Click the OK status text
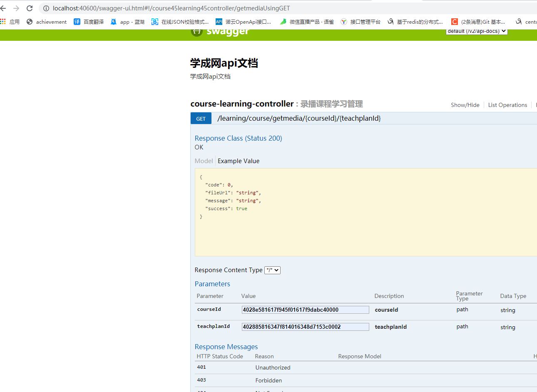Image resolution: width=537 pixels, height=392 pixels. pyautogui.click(x=199, y=147)
